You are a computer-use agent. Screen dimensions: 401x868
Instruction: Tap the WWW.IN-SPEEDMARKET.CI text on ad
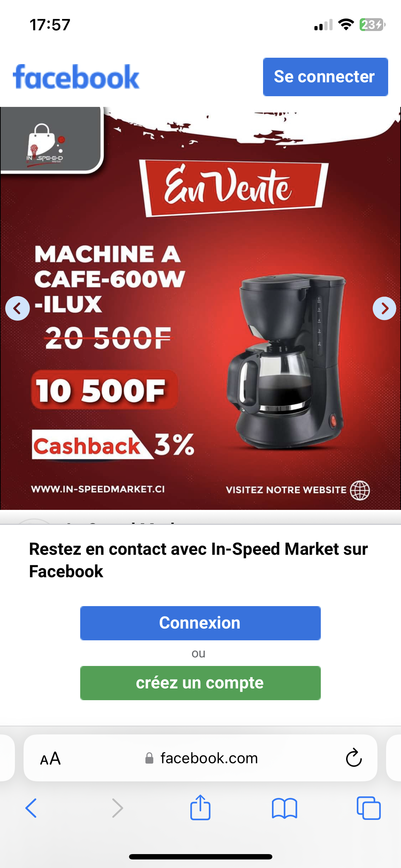(x=98, y=489)
